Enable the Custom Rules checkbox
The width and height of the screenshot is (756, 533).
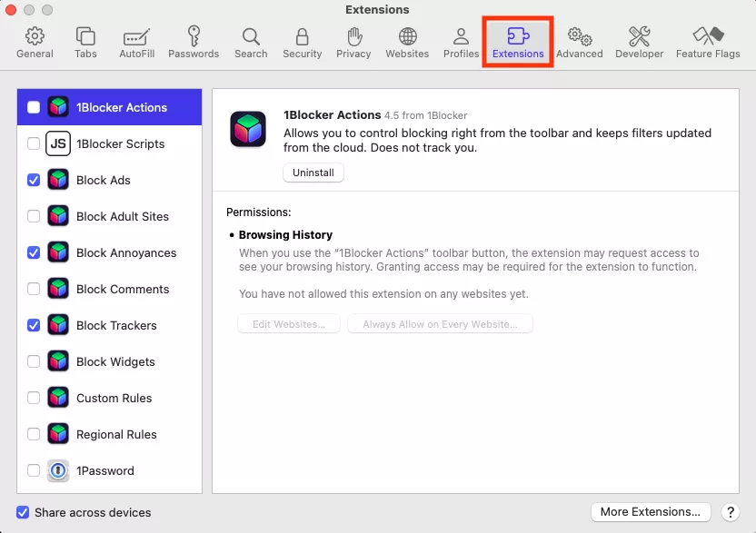pos(34,398)
